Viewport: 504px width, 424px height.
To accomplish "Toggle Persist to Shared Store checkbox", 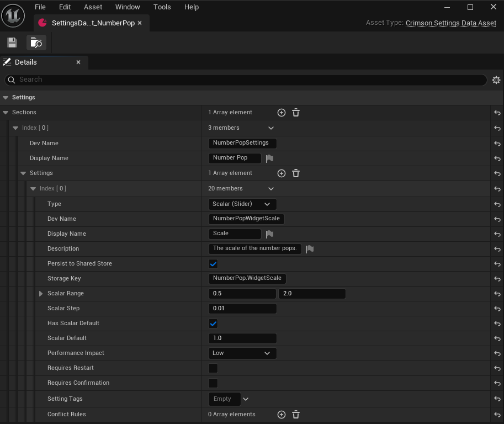I will (213, 264).
